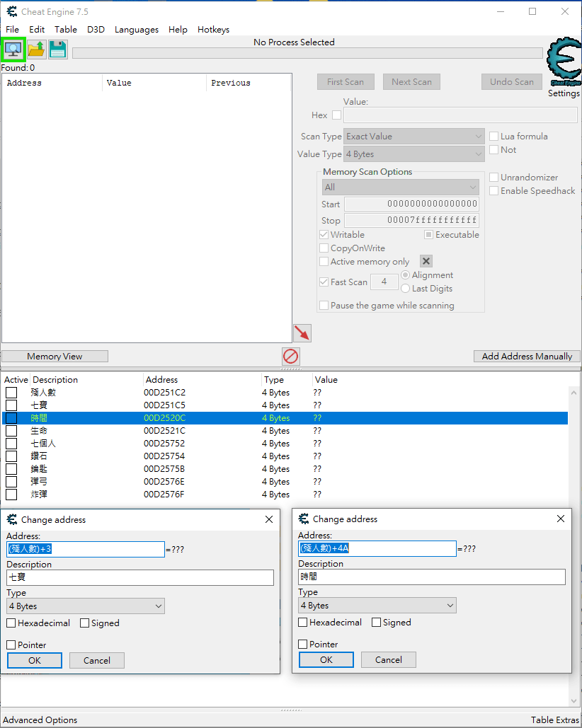Open the Table menu
582x728 pixels.
(x=66, y=29)
